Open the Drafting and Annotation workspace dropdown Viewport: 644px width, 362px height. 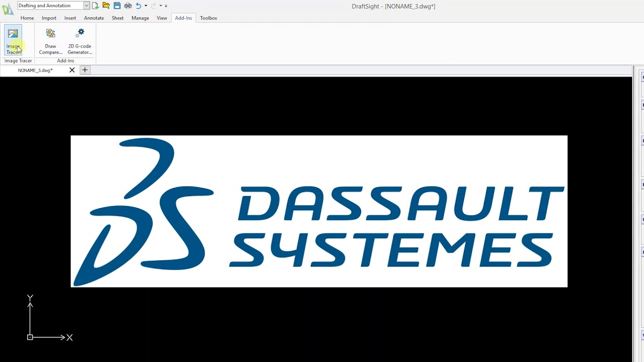(87, 6)
